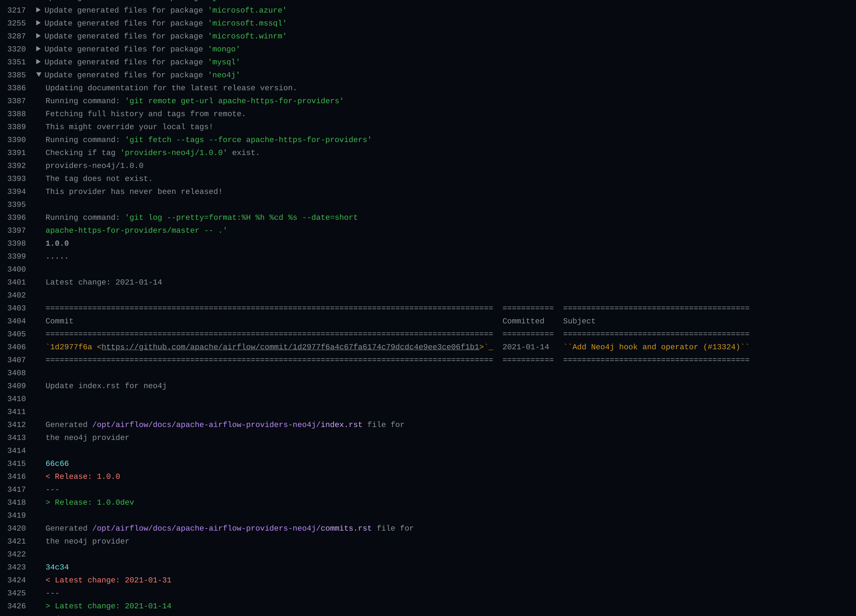Click the '34c34' diff marker
Viewport: 856px width, 616px height.
tap(57, 567)
